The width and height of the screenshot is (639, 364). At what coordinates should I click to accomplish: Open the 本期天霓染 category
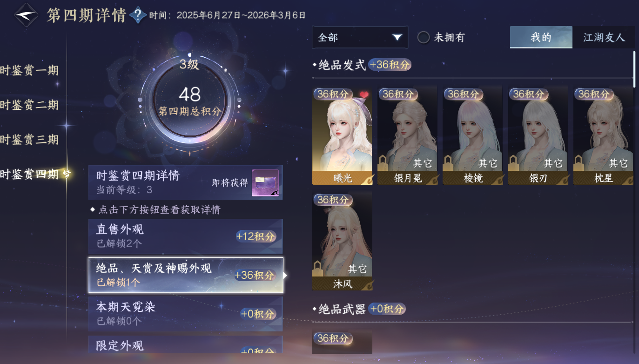pos(186,314)
